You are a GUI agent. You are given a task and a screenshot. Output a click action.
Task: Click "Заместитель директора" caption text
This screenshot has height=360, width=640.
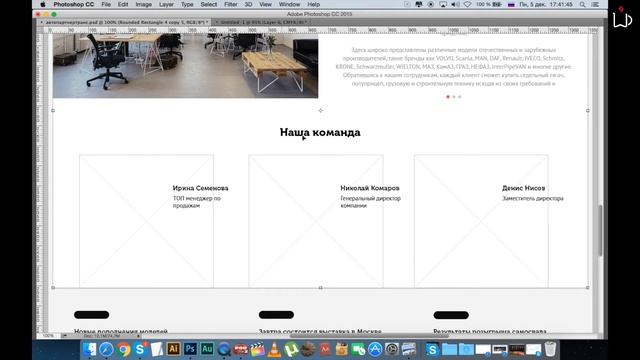[x=533, y=198]
